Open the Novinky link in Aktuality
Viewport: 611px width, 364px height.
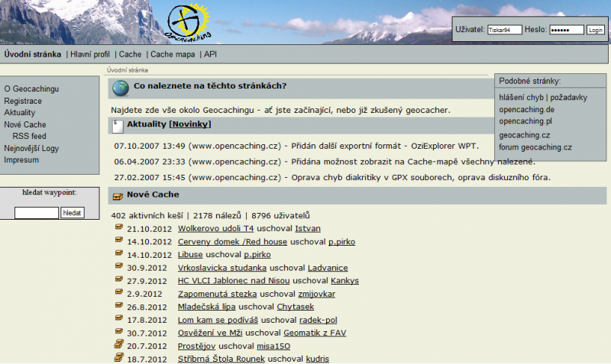coord(190,124)
